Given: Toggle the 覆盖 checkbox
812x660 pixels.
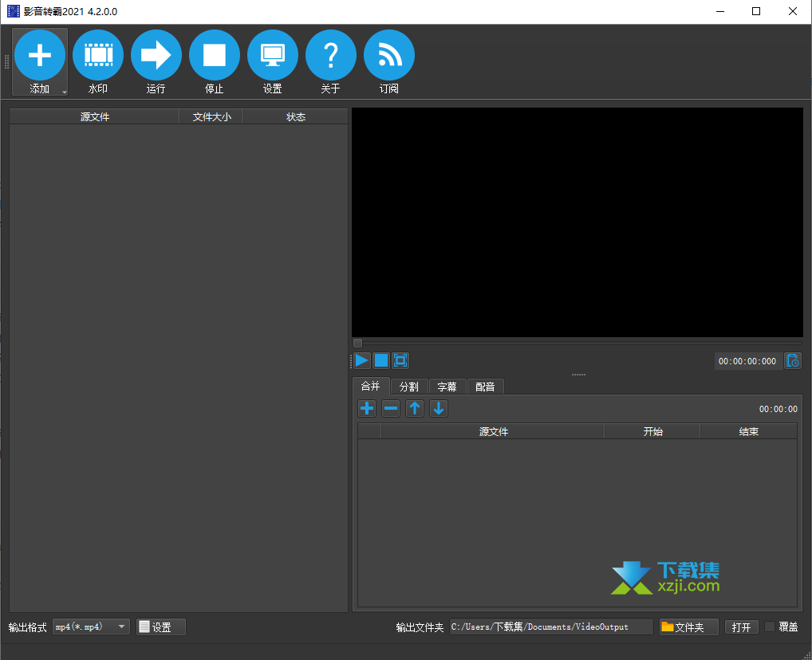Looking at the screenshot, I should [770, 627].
